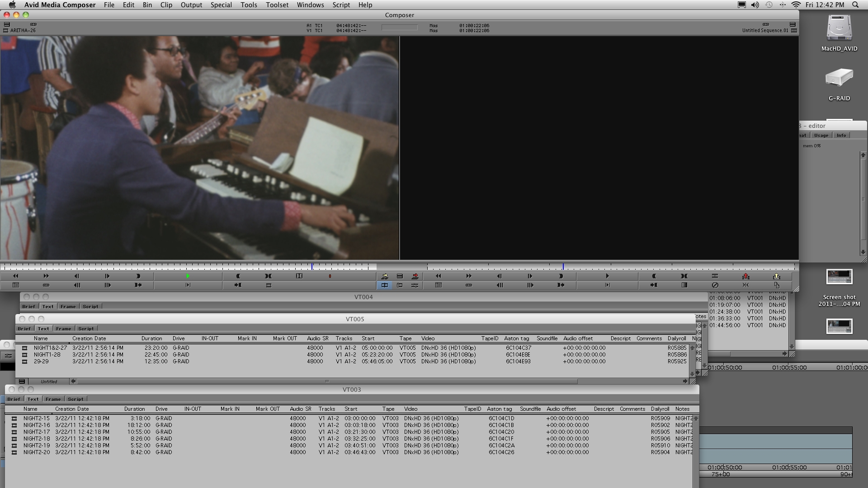Click the red Overwrite arrow button

coord(415,276)
